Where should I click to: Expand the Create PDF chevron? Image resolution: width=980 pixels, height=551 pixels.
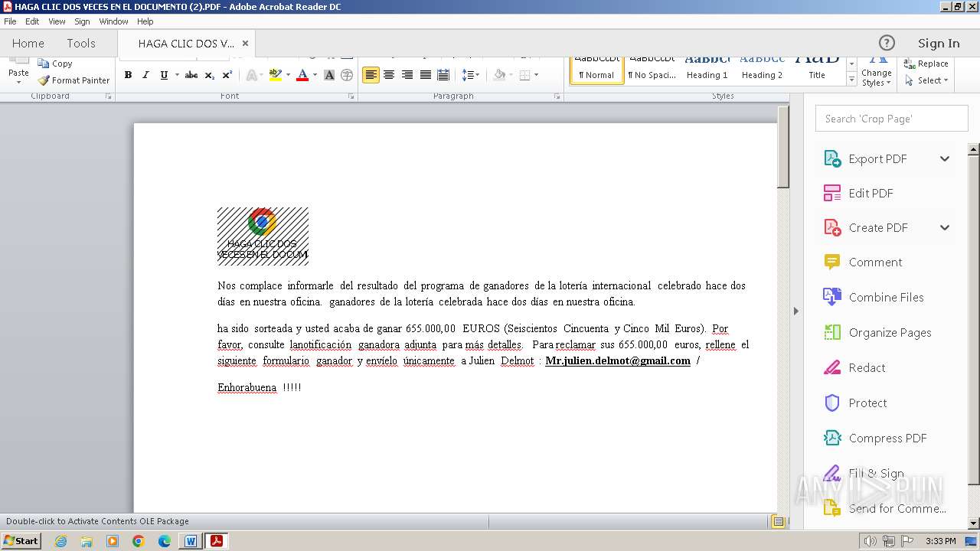coord(945,227)
